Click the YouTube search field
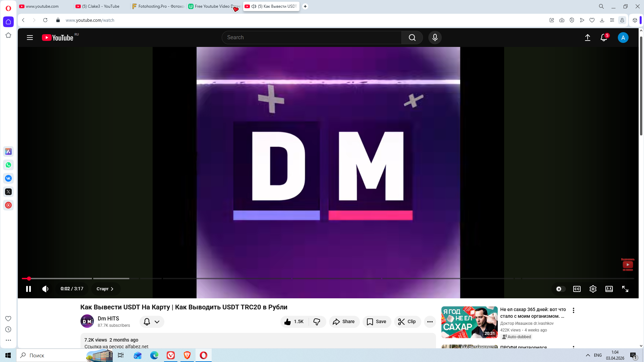Viewport: 644px width, 362px height. (x=312, y=38)
